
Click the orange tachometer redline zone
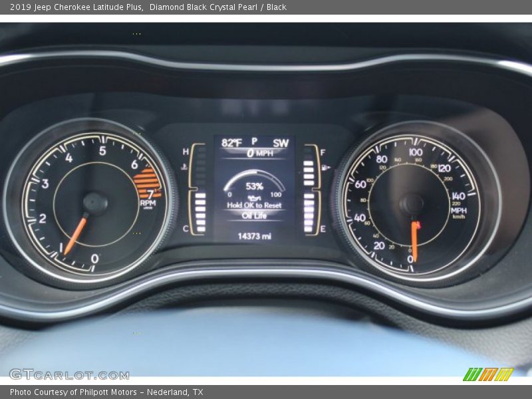[146, 182]
